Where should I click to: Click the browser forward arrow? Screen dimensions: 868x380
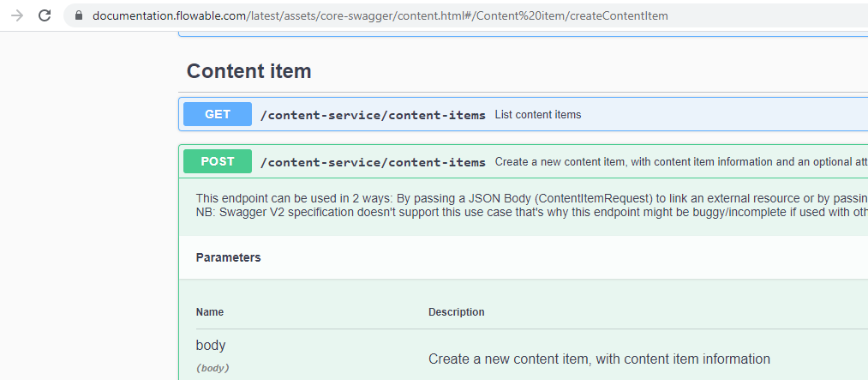[17, 15]
